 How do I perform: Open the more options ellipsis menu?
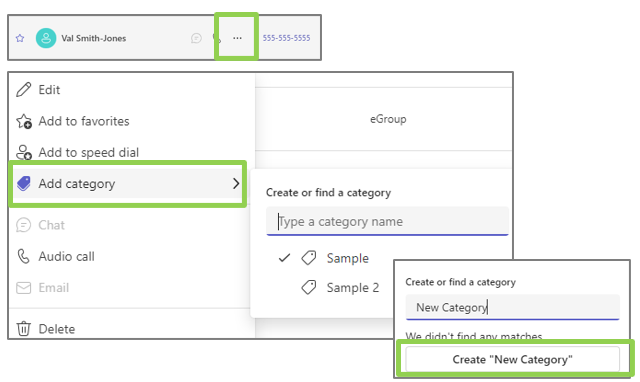click(x=237, y=38)
